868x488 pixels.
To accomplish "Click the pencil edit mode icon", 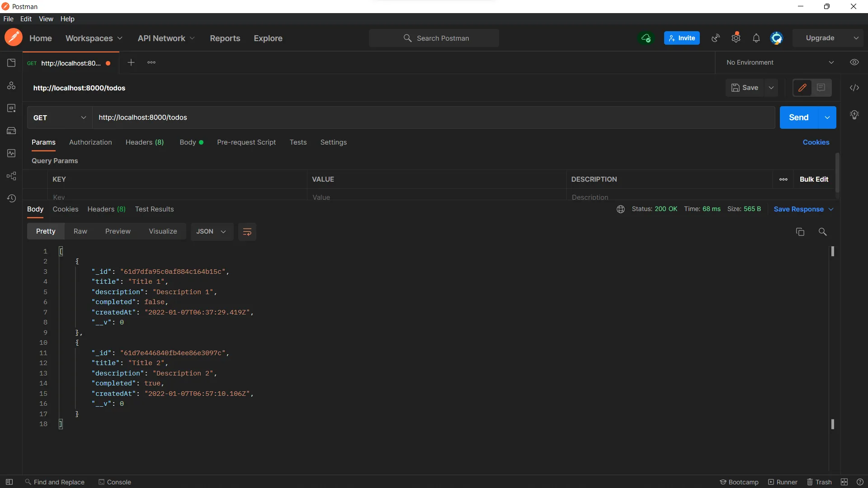I will [x=802, y=88].
